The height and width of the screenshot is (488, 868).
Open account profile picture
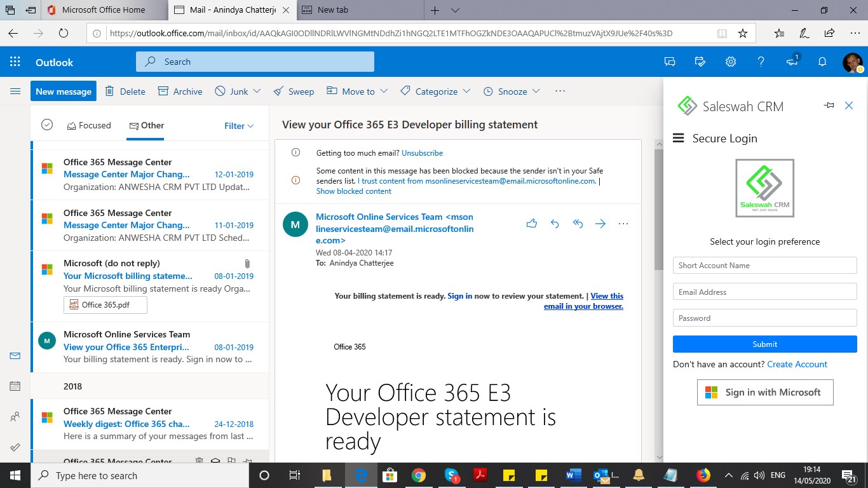pyautogui.click(x=853, y=62)
